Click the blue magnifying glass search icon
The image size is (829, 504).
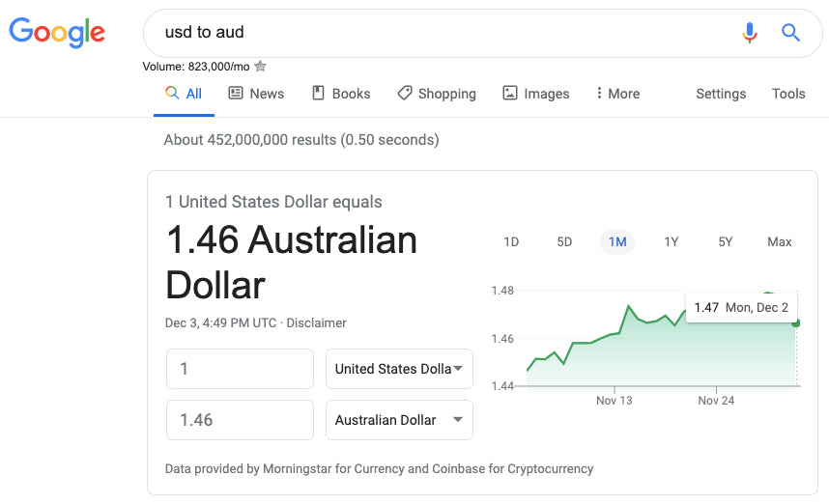pos(790,33)
